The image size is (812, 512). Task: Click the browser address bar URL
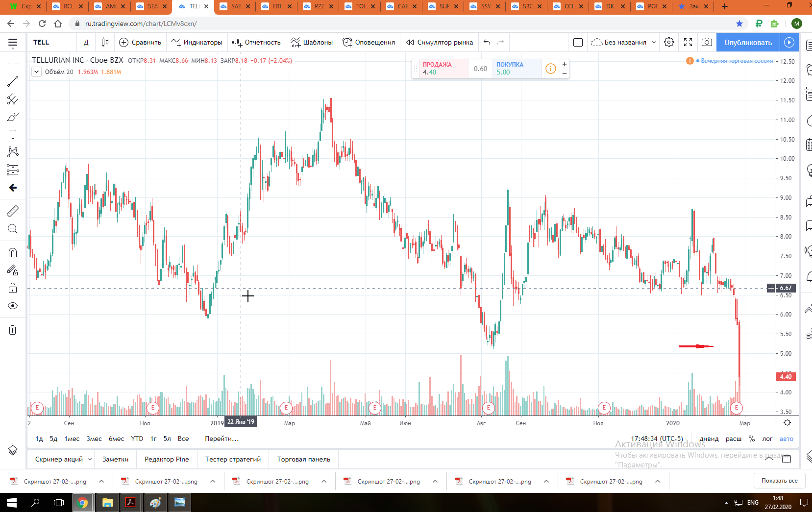pos(141,24)
